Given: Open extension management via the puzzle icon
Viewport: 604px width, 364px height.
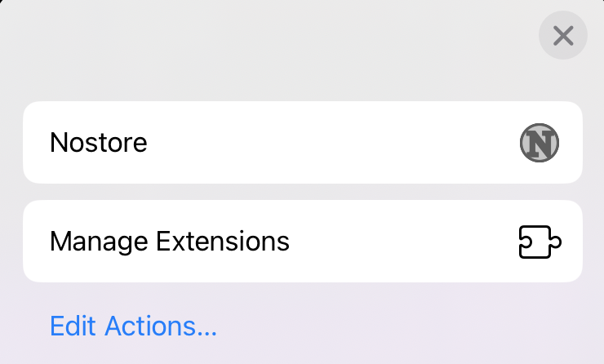Looking at the screenshot, I should tap(540, 242).
